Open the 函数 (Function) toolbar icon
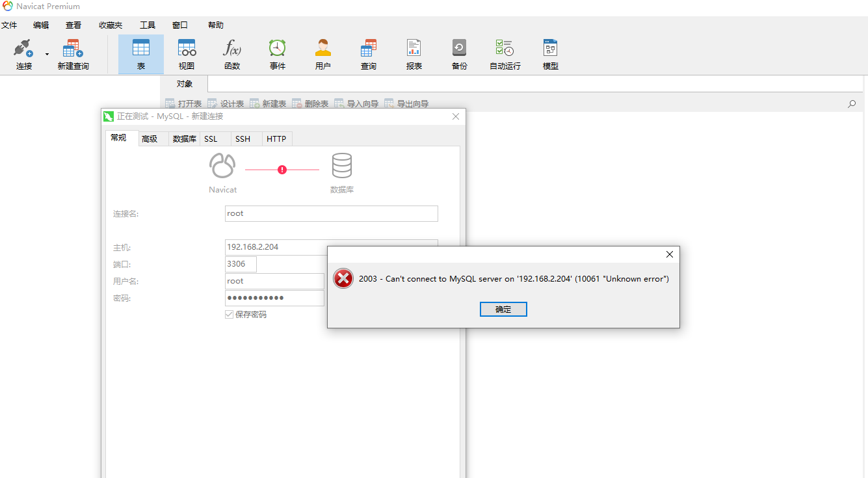This screenshot has height=478, width=868. (232, 55)
